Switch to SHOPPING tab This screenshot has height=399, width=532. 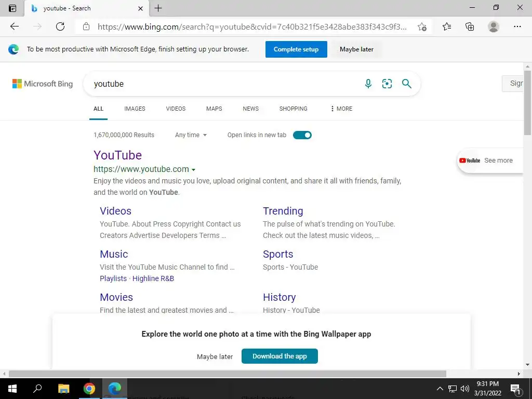click(x=293, y=109)
